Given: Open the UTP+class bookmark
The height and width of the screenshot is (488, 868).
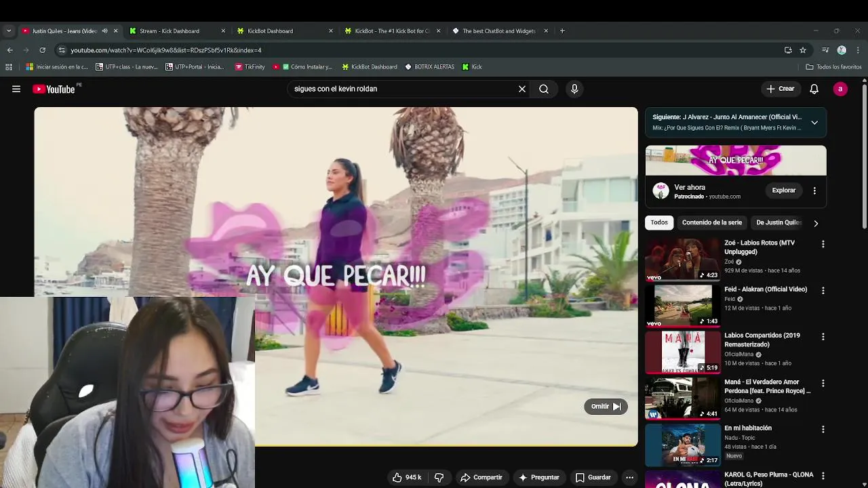Looking at the screenshot, I should 126,66.
